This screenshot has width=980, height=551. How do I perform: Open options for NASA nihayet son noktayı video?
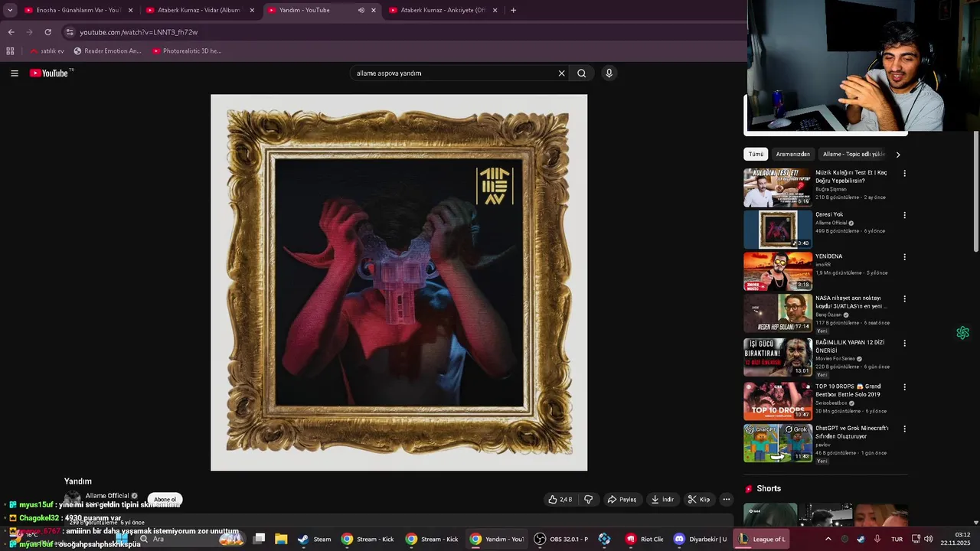[x=904, y=299]
